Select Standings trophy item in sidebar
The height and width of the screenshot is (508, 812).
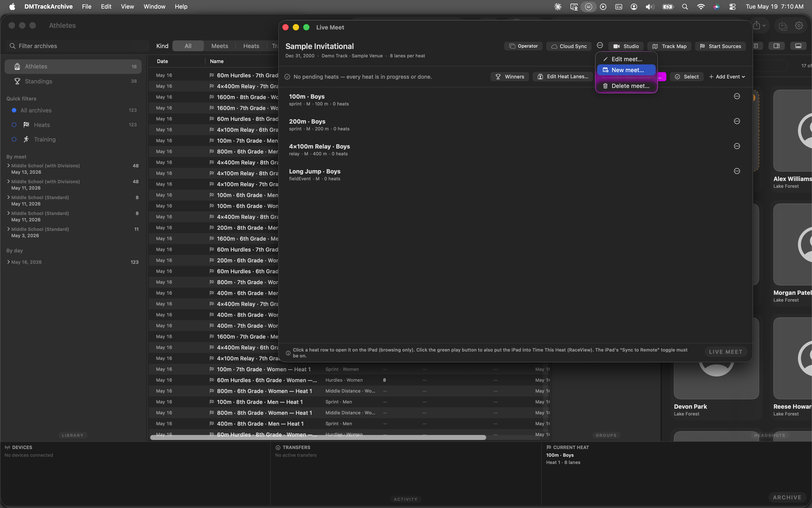tap(73, 81)
